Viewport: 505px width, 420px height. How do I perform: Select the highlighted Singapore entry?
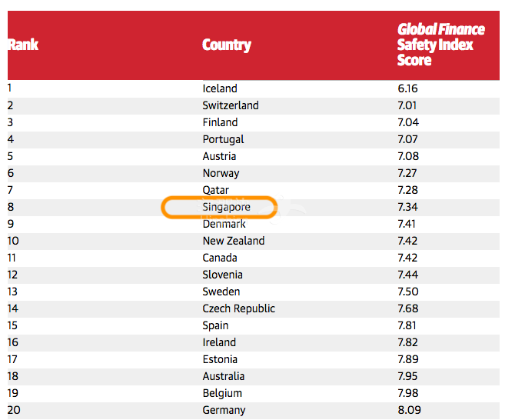(x=226, y=207)
